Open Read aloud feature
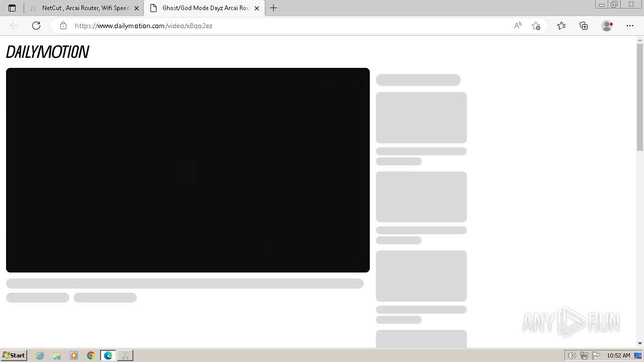644x362 pixels. pos(518,26)
